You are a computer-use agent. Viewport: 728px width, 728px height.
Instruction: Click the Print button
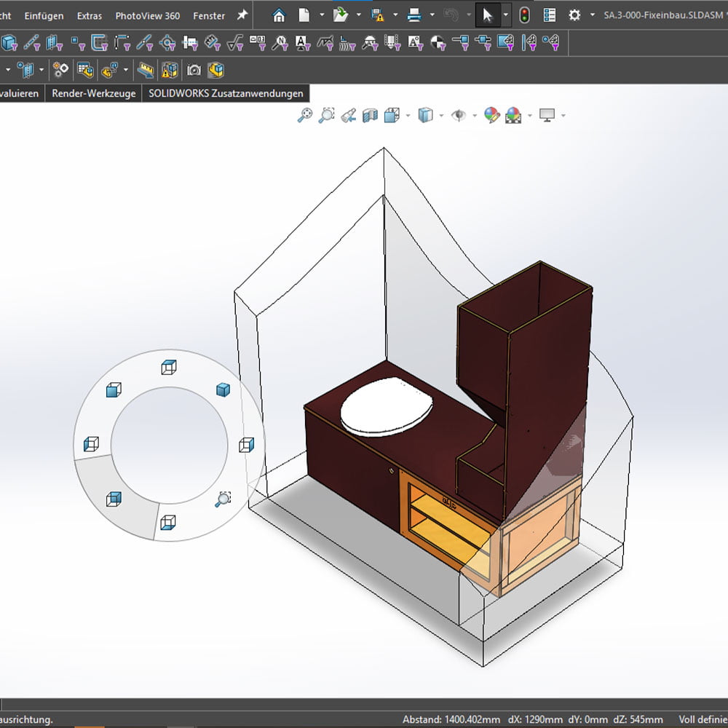tap(414, 15)
